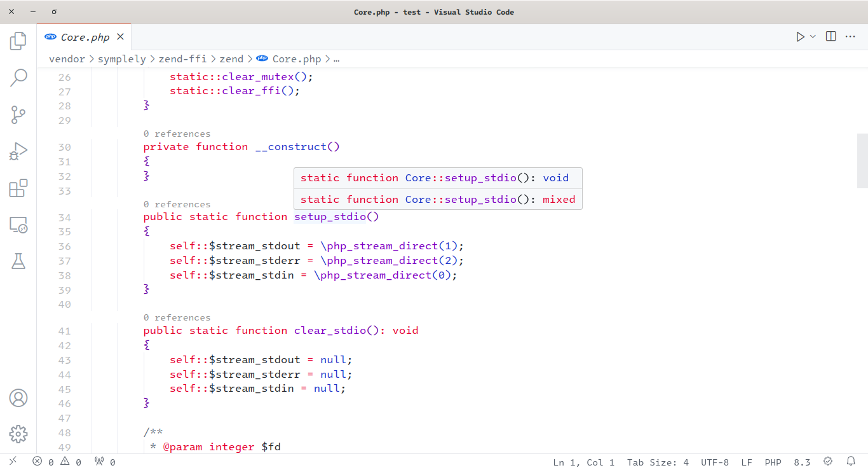The image size is (868, 470).
Task: Open the Manage settings gear
Action: tap(18, 434)
